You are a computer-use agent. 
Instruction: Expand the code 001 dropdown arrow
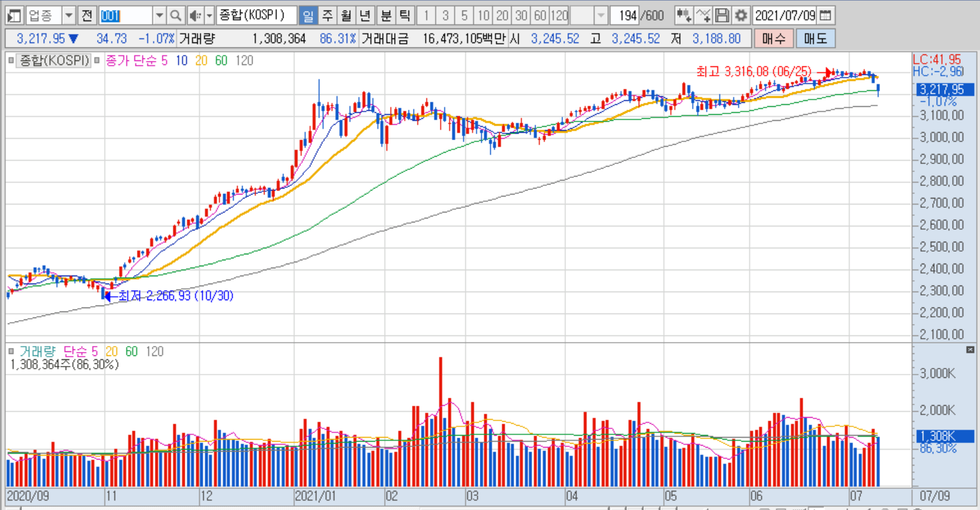[159, 15]
